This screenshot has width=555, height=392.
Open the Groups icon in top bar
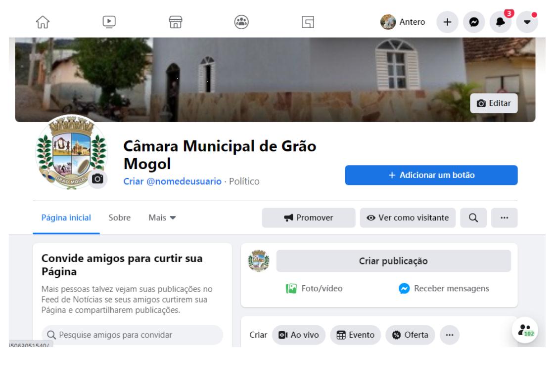point(241,22)
